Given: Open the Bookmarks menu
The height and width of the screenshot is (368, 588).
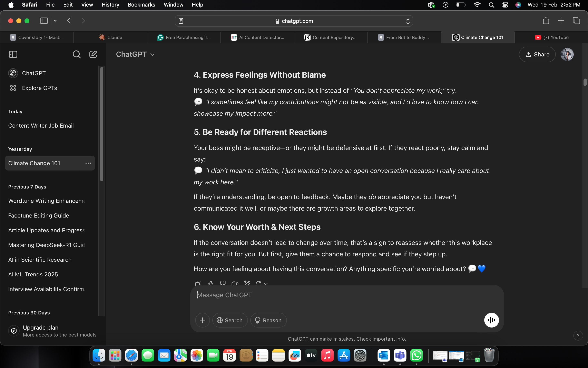Looking at the screenshot, I should click(141, 5).
